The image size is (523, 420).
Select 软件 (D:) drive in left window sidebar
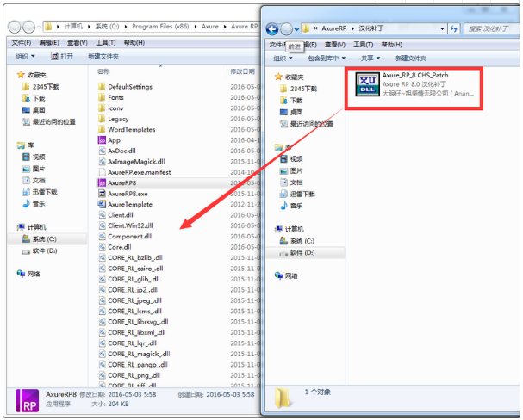coord(40,250)
